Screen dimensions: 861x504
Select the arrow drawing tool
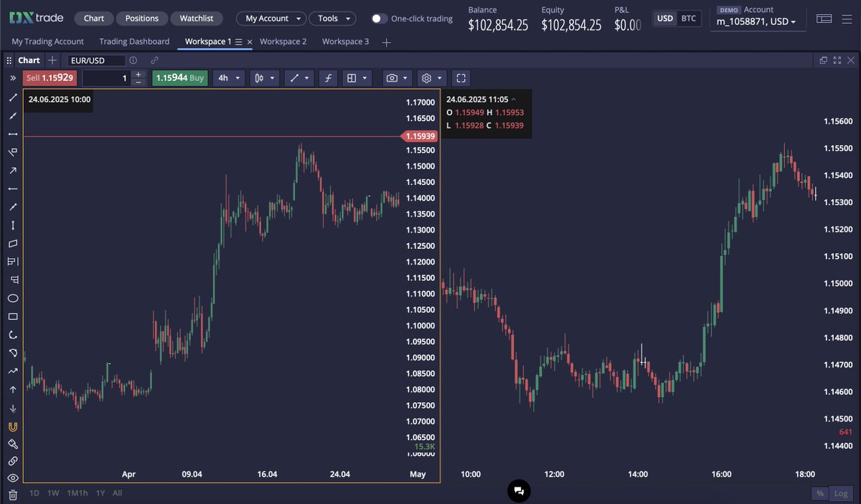click(13, 171)
